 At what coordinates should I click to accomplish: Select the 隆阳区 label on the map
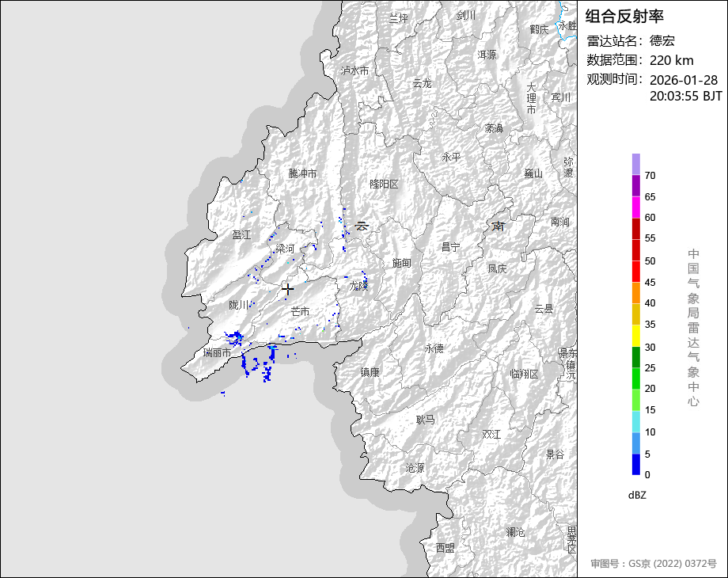[385, 184]
